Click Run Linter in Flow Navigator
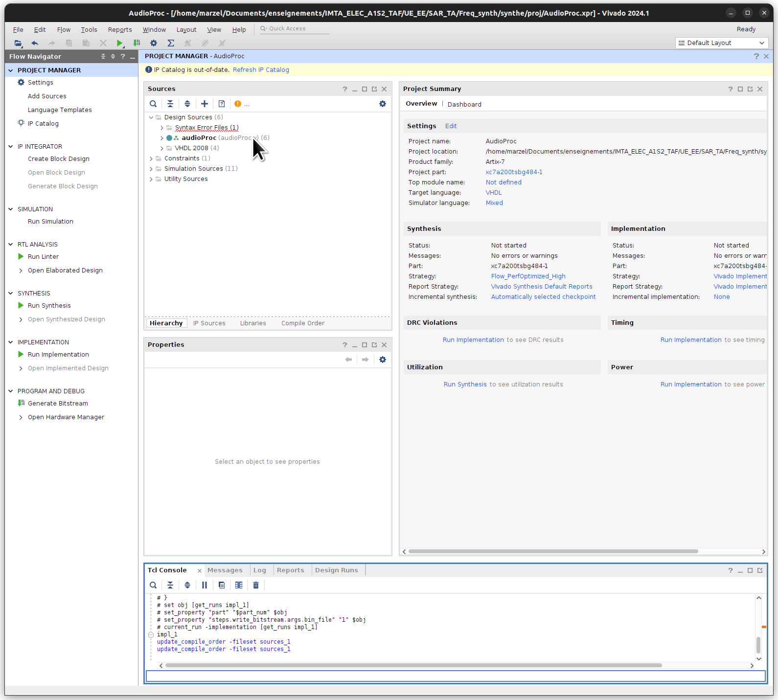 tap(43, 257)
